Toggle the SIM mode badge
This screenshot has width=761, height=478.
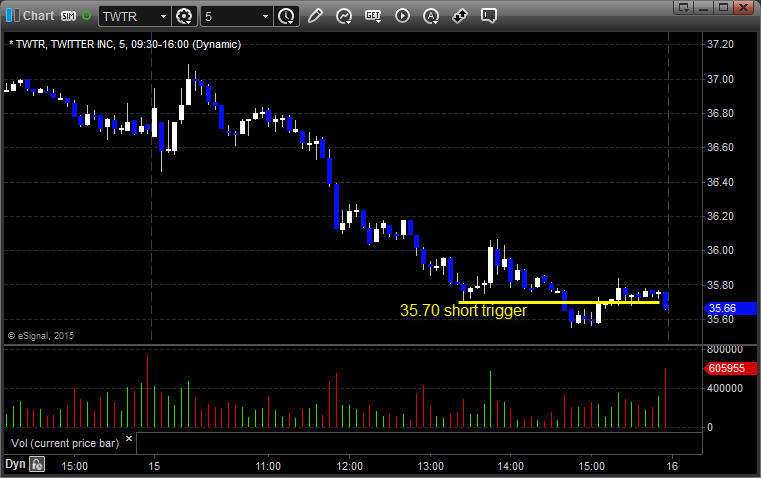68,16
